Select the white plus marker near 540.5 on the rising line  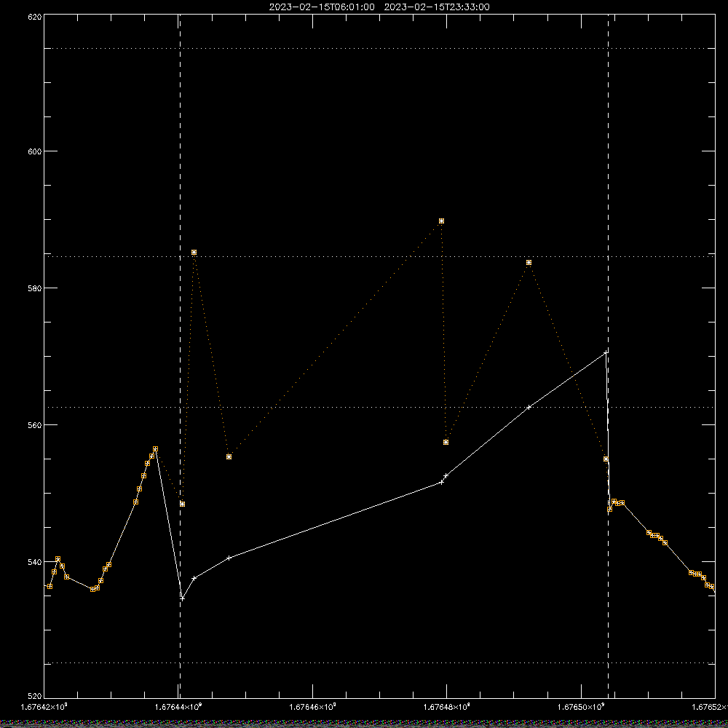coord(229,558)
